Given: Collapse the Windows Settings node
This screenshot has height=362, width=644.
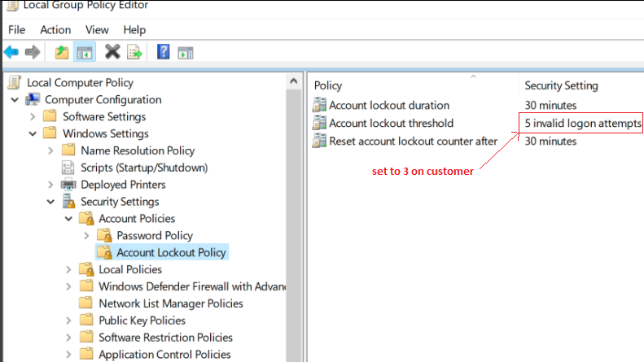Looking at the screenshot, I should coord(33,133).
